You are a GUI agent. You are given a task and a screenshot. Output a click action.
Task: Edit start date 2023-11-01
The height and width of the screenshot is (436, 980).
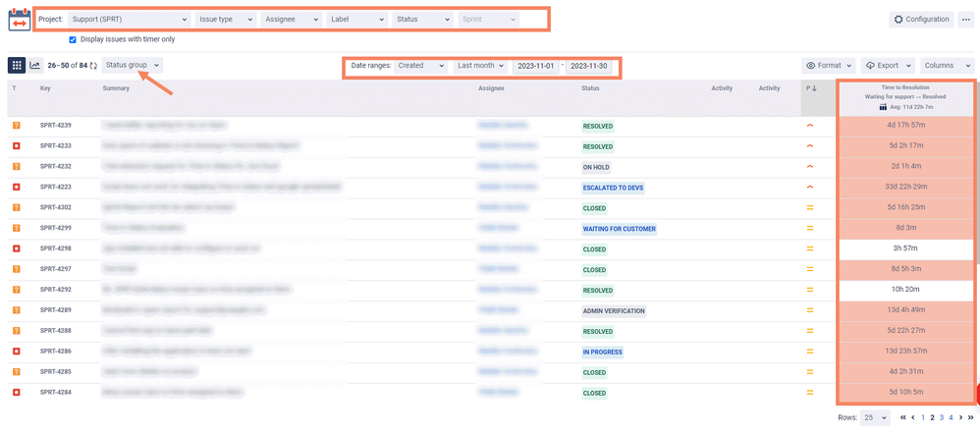pyautogui.click(x=535, y=66)
